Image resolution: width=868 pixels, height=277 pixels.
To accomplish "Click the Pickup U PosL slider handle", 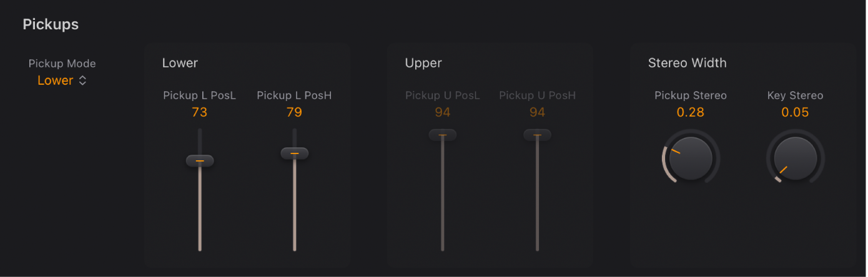I will pos(442,135).
